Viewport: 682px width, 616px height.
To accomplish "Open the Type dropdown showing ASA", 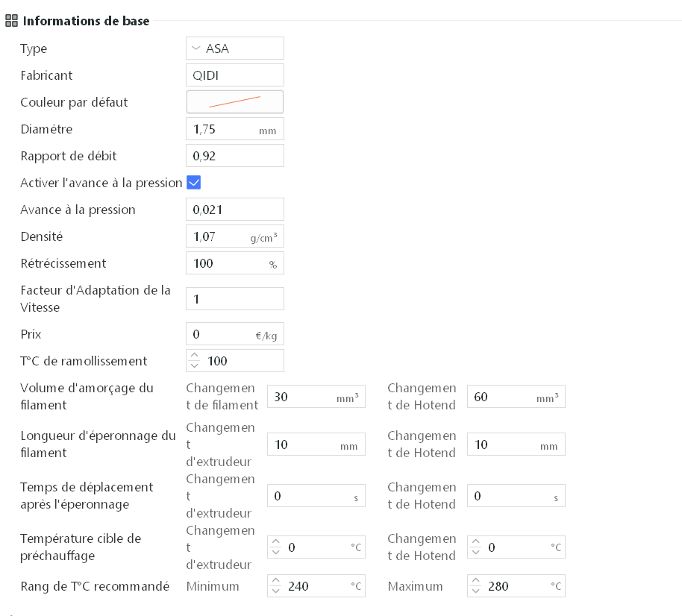I will pyautogui.click(x=234, y=48).
